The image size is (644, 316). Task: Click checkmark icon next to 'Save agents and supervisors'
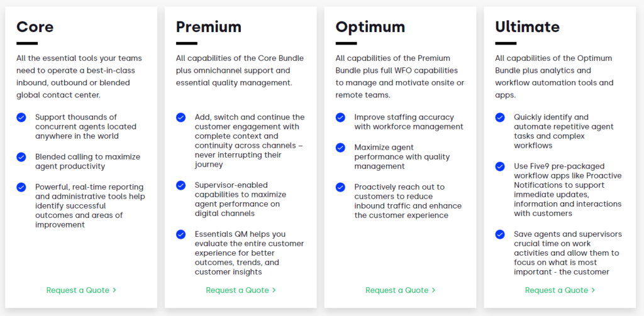point(500,234)
